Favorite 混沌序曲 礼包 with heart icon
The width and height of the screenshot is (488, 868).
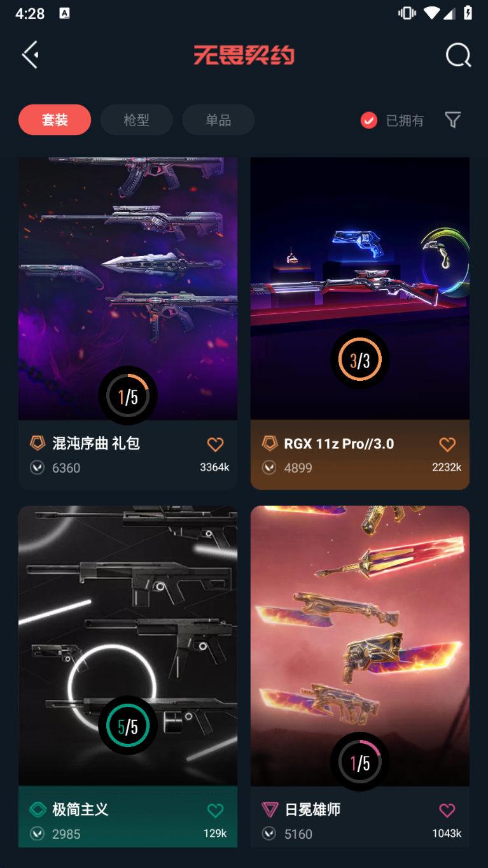point(215,444)
